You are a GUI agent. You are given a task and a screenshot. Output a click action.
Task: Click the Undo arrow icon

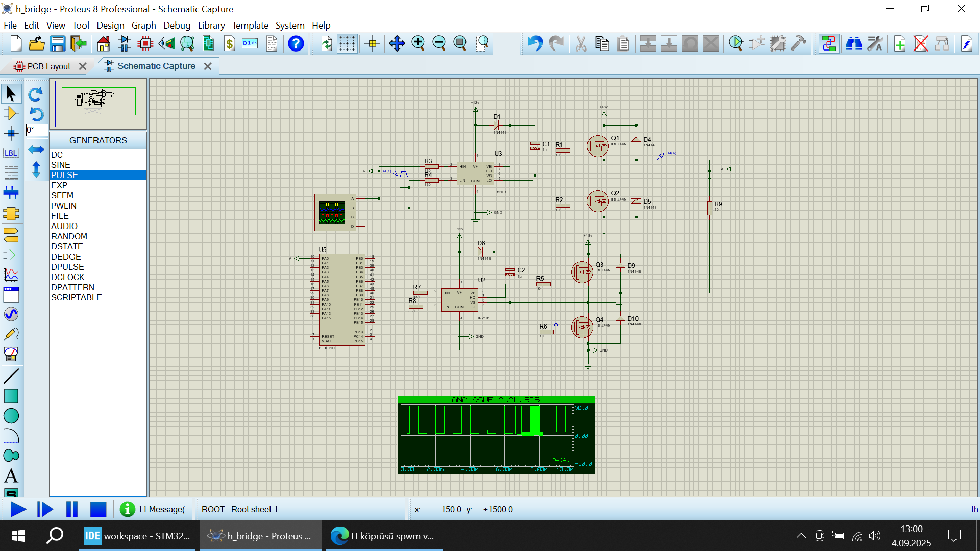534,44
